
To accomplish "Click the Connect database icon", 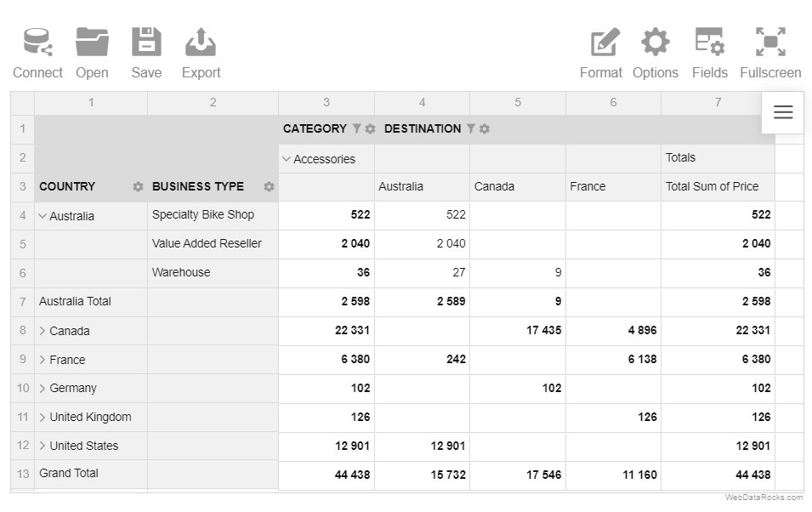I will tap(37, 42).
